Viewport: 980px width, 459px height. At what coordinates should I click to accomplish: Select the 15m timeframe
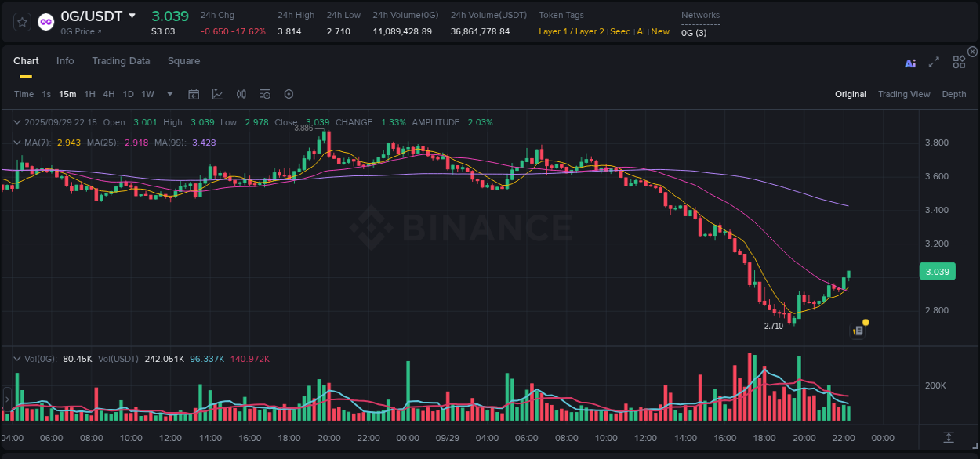(x=67, y=94)
